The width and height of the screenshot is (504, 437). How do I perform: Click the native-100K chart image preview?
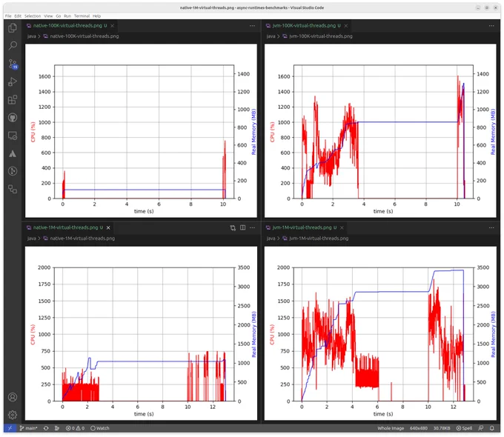point(141,131)
